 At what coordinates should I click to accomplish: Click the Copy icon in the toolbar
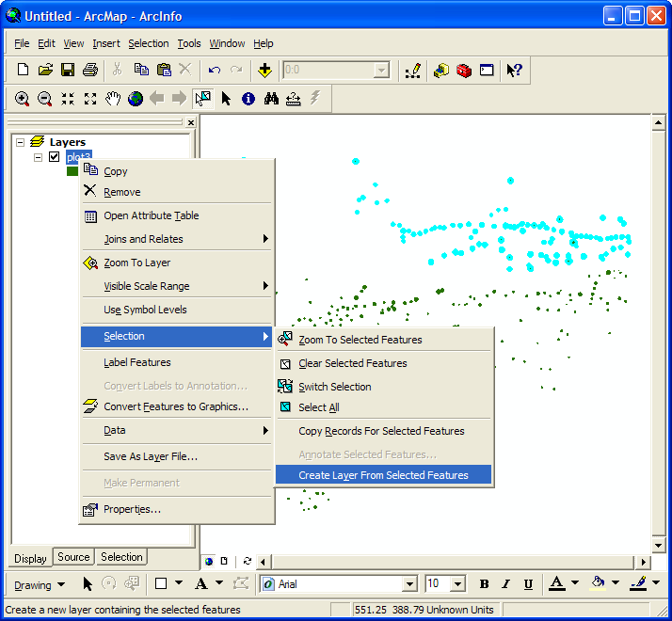[x=141, y=70]
